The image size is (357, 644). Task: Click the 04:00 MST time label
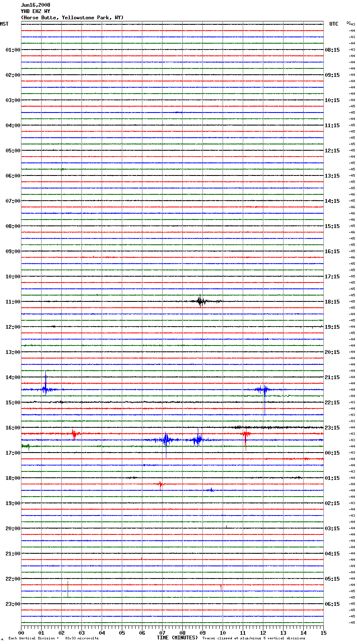(x=13, y=126)
